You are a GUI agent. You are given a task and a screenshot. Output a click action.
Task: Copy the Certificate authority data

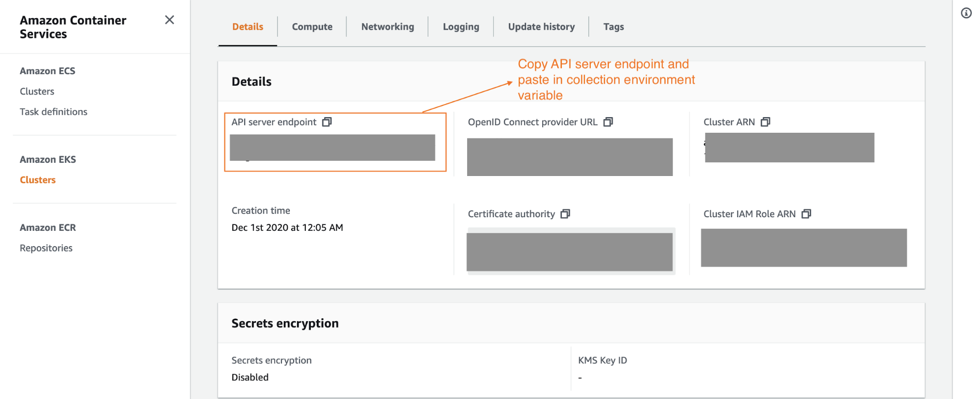coord(566,214)
